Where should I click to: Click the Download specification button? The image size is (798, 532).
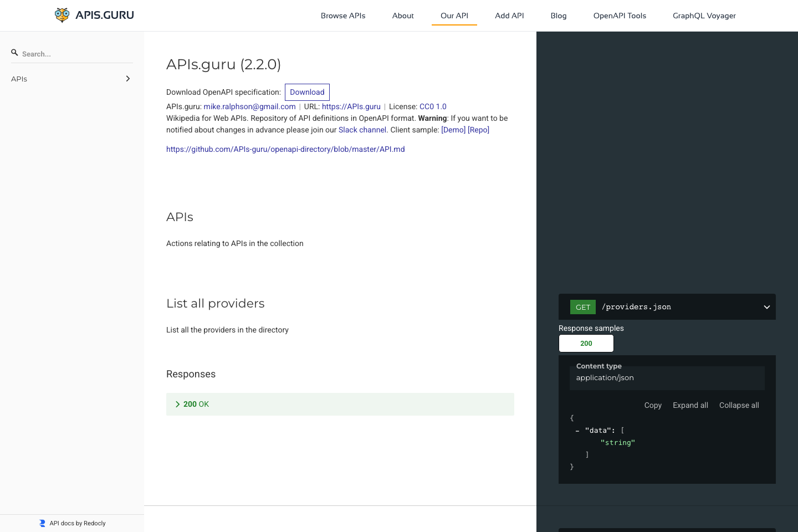click(307, 92)
